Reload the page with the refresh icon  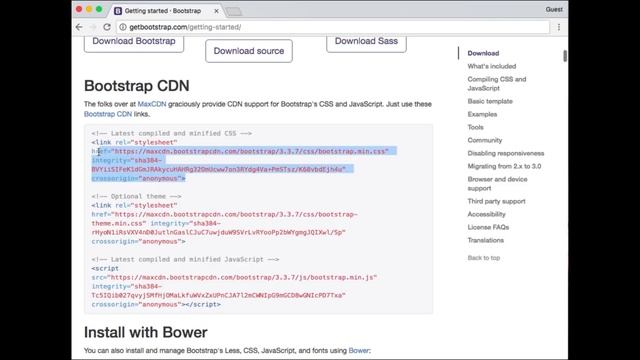pyautogui.click(x=107, y=27)
